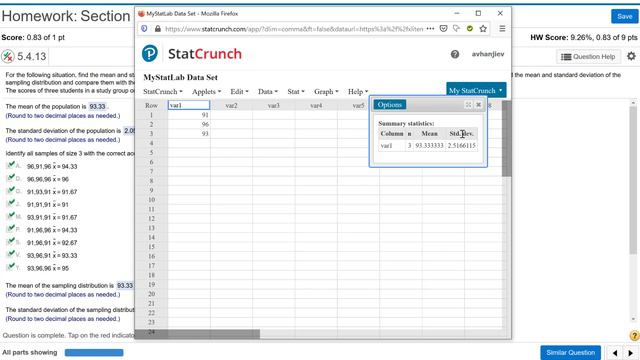This screenshot has height=360, width=640.
Task: Click cell with value 93 in row 3
Action: coord(189,134)
